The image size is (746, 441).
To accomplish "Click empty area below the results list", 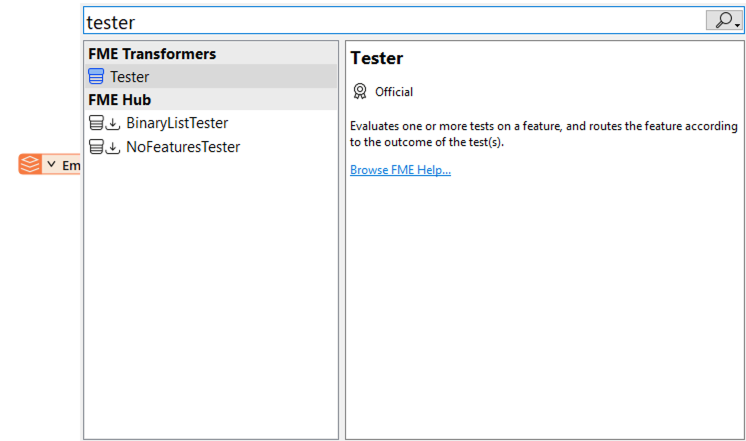I will [210, 300].
